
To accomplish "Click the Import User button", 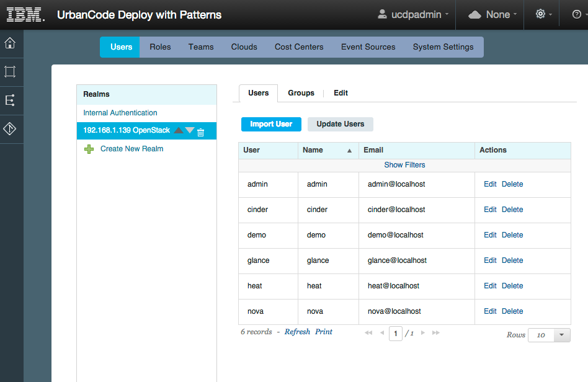I will pos(271,124).
